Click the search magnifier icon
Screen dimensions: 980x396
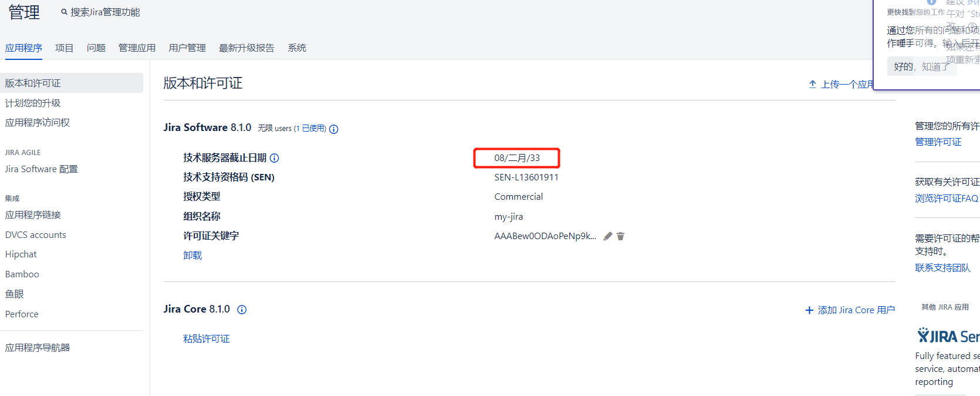(64, 12)
